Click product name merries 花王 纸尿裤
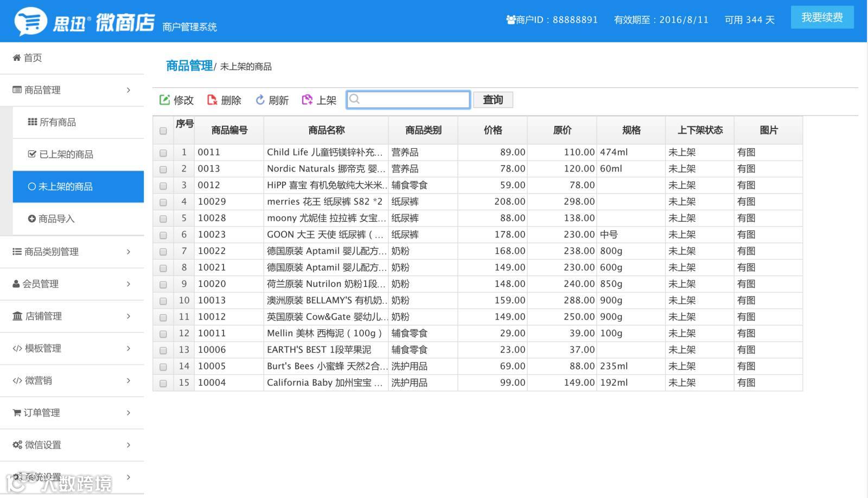This screenshot has height=498, width=868. click(x=324, y=202)
